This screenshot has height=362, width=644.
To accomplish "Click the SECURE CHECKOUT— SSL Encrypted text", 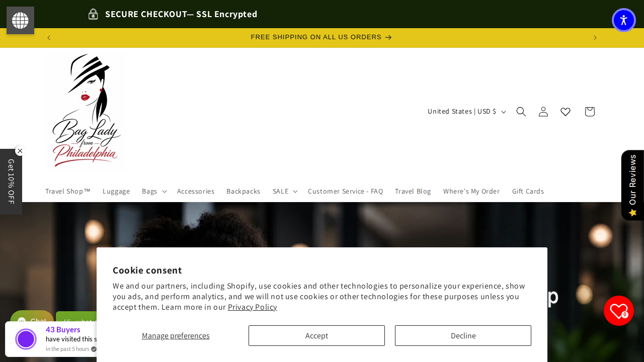I will click(181, 14).
